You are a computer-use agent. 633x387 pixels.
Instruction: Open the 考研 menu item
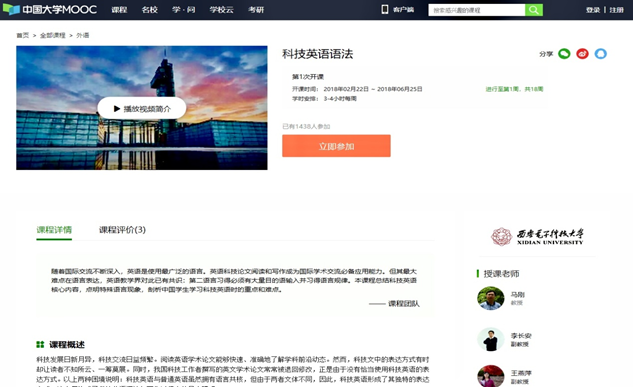[x=256, y=10]
